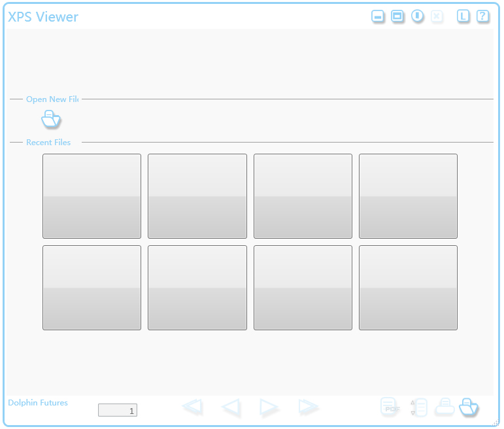Click the page number input field
The width and height of the screenshot is (504, 429).
point(118,410)
